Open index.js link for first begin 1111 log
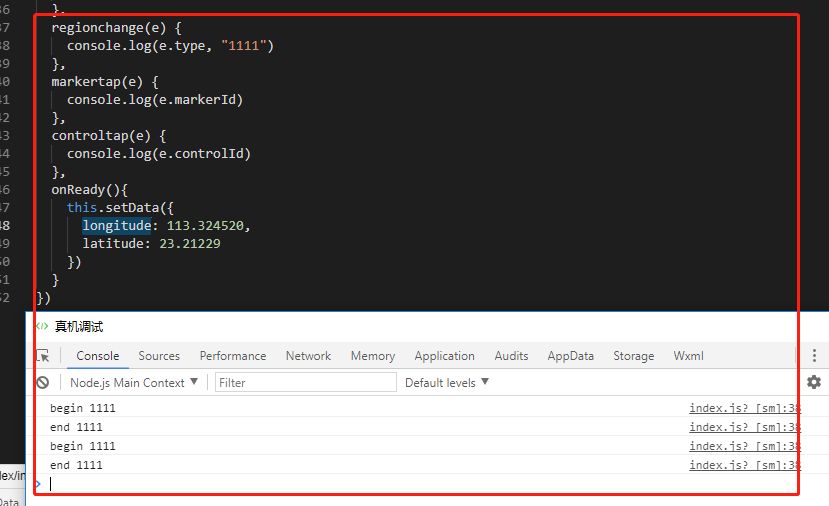The image size is (829, 506). [x=745, y=408]
